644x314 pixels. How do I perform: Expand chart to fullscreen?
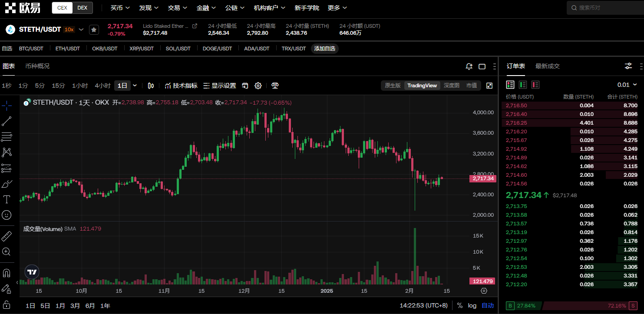click(489, 86)
